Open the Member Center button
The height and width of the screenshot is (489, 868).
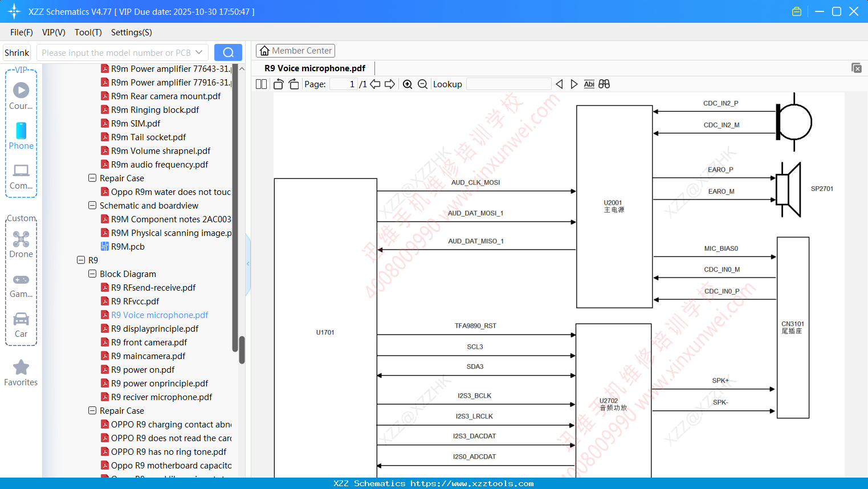[295, 51]
